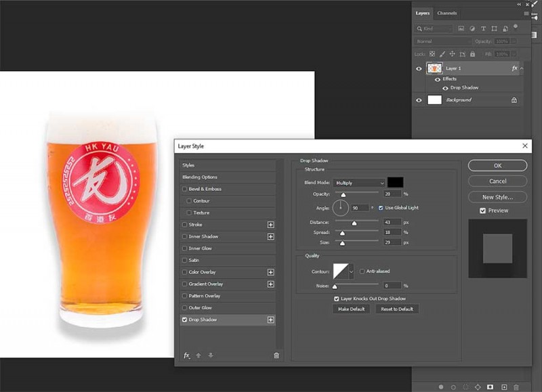Click the New Style... button
The width and height of the screenshot is (542, 392).
[x=497, y=197]
